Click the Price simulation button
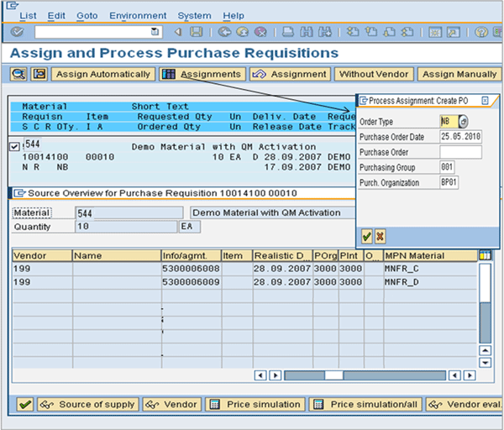 point(255,404)
